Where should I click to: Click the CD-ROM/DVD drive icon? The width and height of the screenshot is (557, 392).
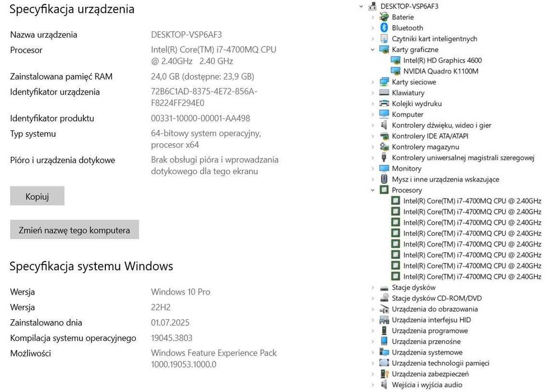click(x=384, y=298)
